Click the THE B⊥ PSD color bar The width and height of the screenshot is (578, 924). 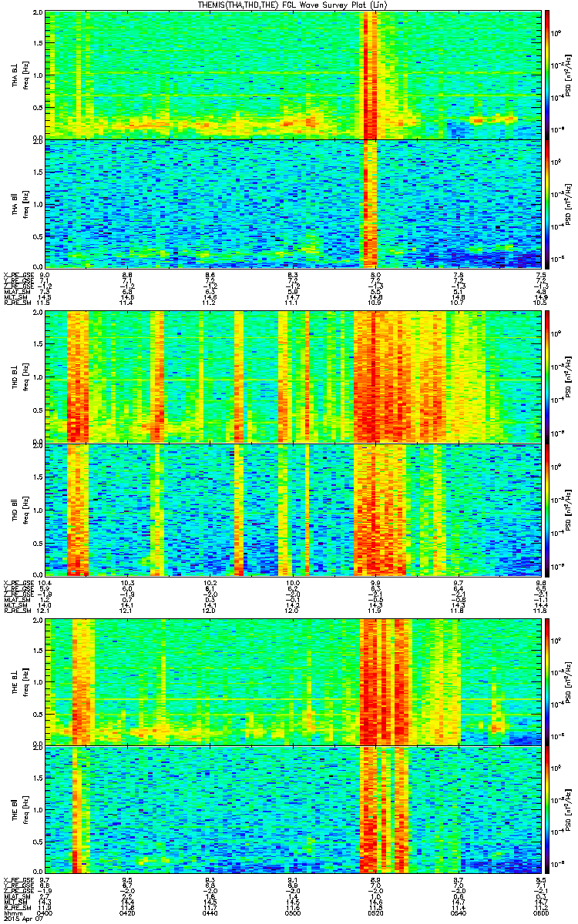point(548,681)
